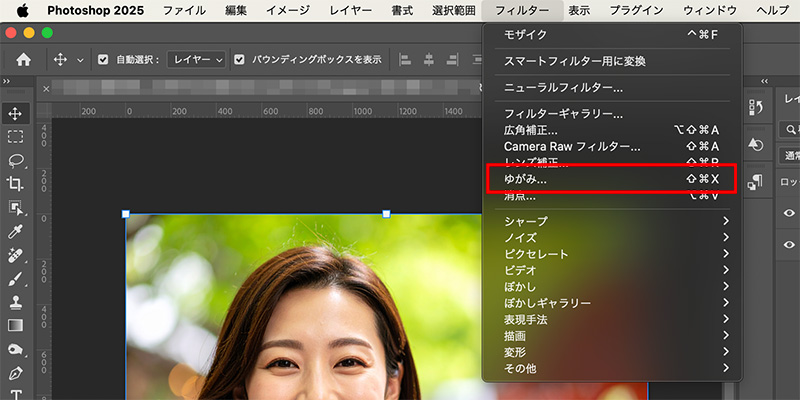Viewport: 800px width, 400px height.
Task: Select the Eyedropper tool
Action: (x=15, y=232)
